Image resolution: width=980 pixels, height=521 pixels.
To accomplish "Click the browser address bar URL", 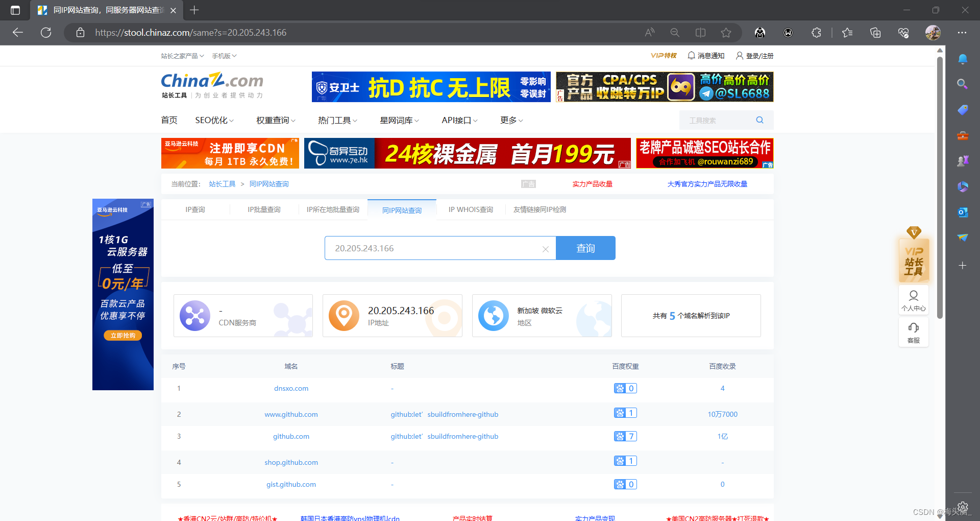I will pos(191,33).
